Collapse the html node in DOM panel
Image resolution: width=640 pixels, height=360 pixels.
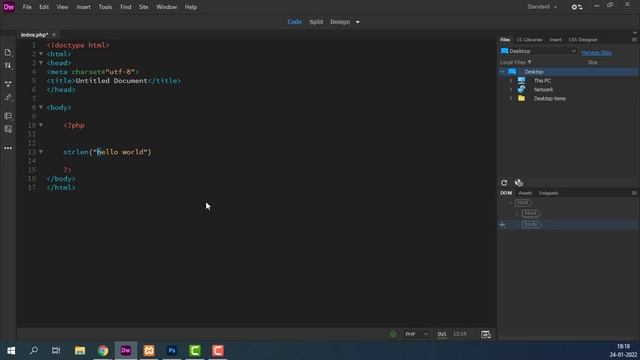[x=510, y=202]
